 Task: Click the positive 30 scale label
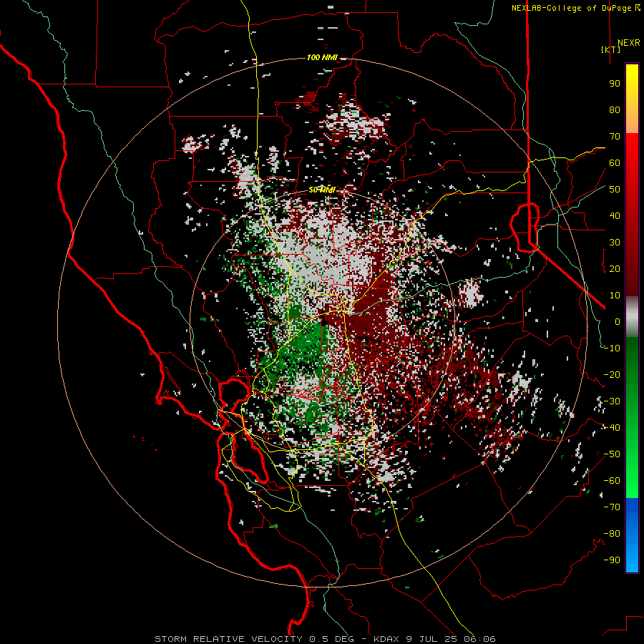click(615, 243)
